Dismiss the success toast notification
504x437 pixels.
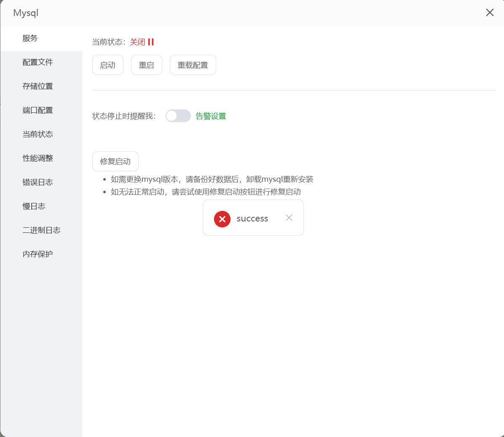(x=289, y=218)
